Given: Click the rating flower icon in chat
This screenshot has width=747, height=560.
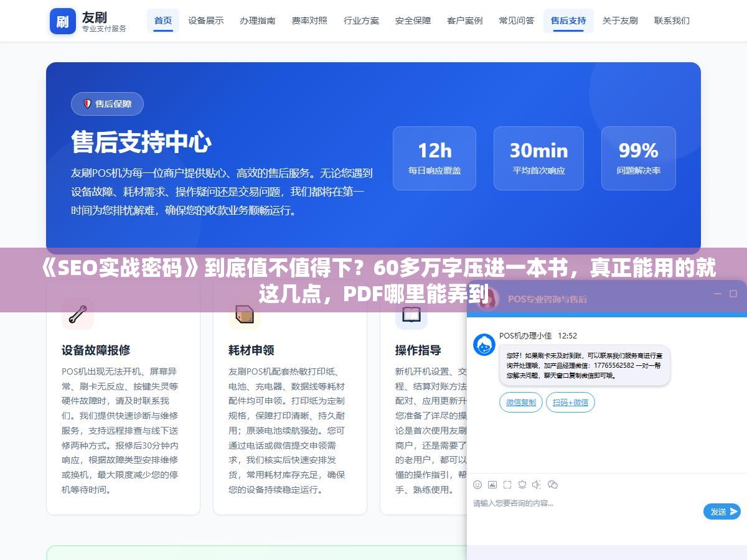Looking at the screenshot, I should click(522, 485).
